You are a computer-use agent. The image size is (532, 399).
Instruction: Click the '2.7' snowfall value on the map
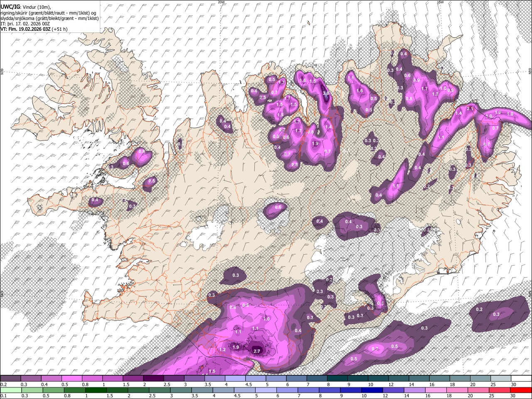pos(257,351)
